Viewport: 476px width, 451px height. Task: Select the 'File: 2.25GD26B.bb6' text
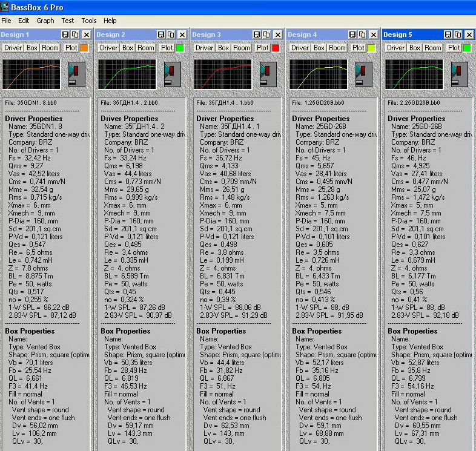[x=414, y=103]
